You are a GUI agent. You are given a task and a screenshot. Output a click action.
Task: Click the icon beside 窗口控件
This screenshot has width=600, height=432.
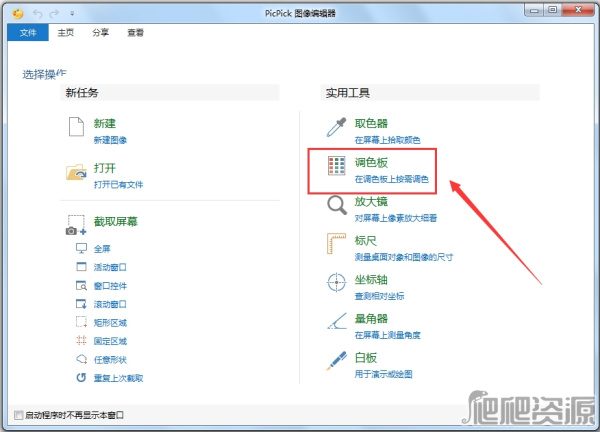pyautogui.click(x=82, y=285)
